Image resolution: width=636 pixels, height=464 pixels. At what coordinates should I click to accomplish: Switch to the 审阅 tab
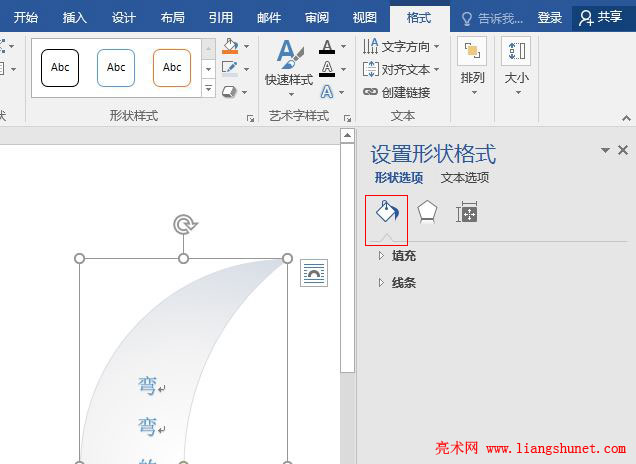point(317,17)
